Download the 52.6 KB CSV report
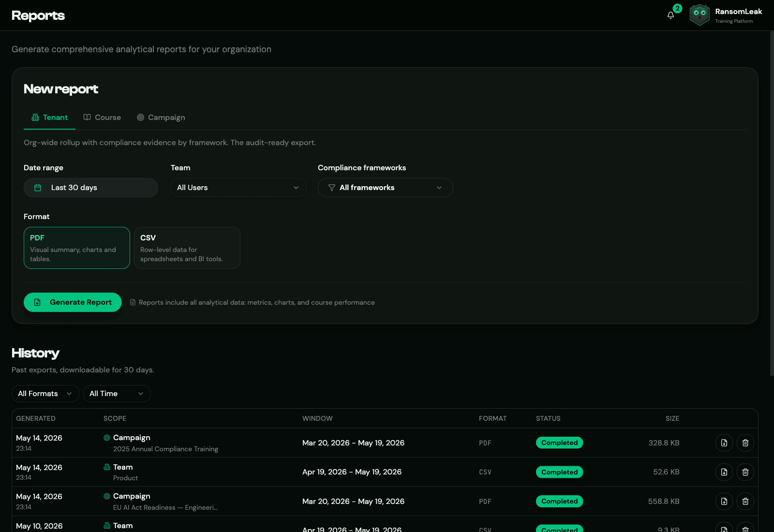This screenshot has height=532, width=774. click(x=724, y=472)
